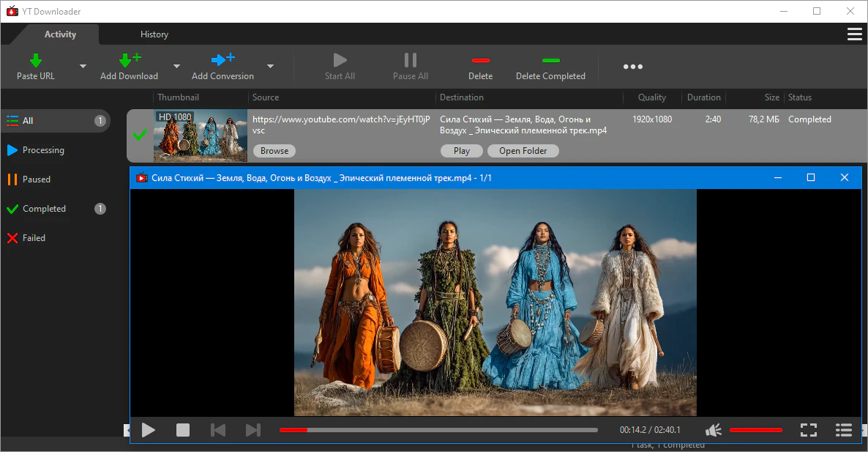Click the Status column header

click(x=799, y=97)
